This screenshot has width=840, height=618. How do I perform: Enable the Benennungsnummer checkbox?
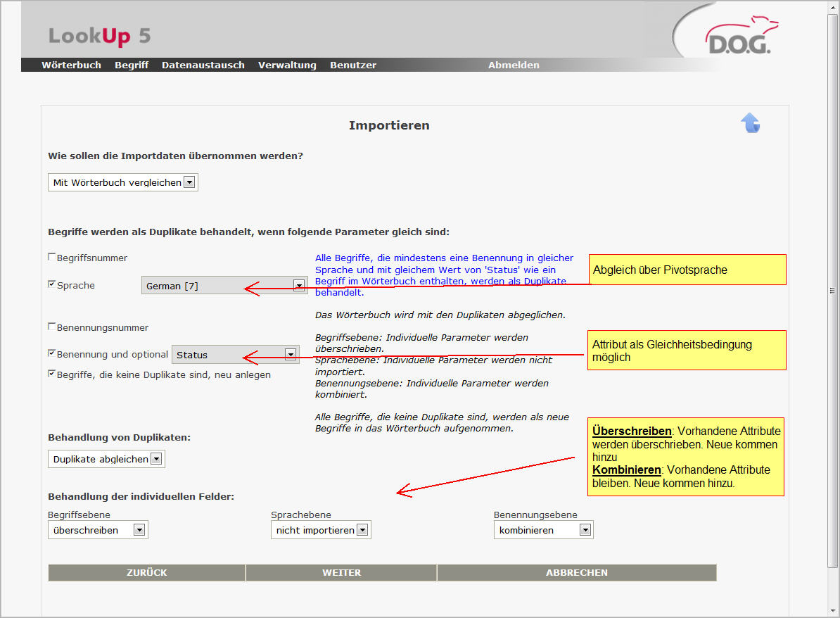pyautogui.click(x=52, y=327)
